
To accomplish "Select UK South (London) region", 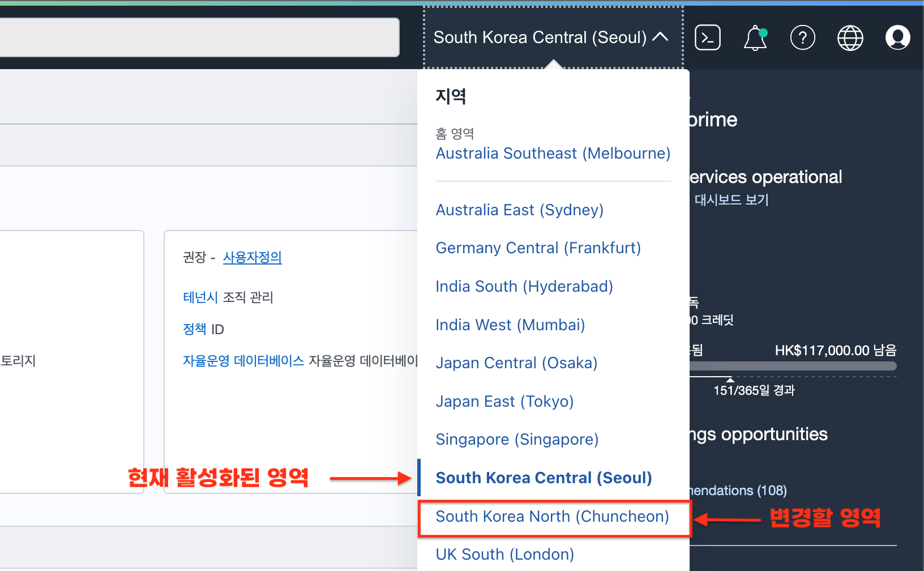I will click(x=504, y=555).
